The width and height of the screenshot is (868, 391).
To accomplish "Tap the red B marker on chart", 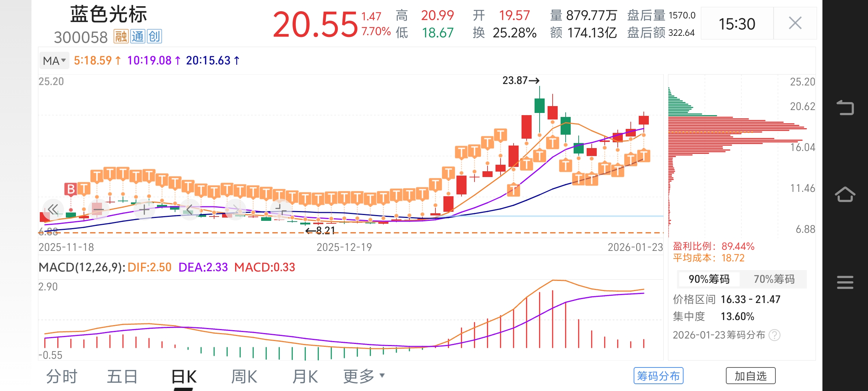I will tap(71, 189).
